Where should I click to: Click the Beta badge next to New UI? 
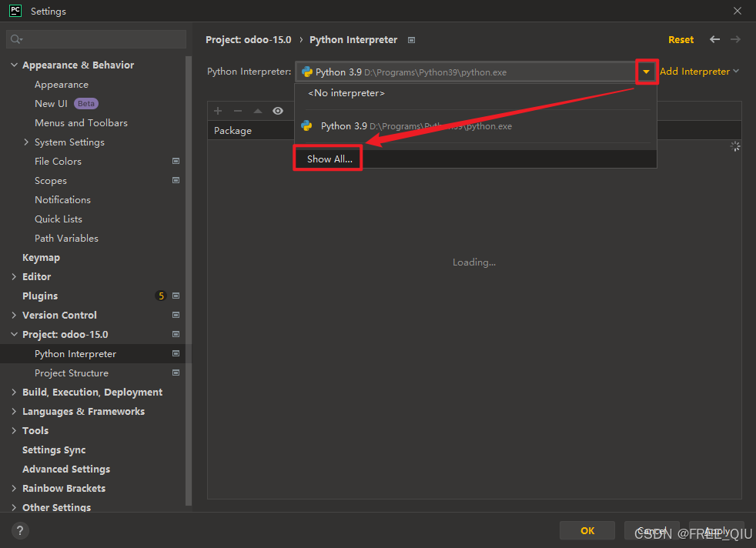tap(85, 104)
